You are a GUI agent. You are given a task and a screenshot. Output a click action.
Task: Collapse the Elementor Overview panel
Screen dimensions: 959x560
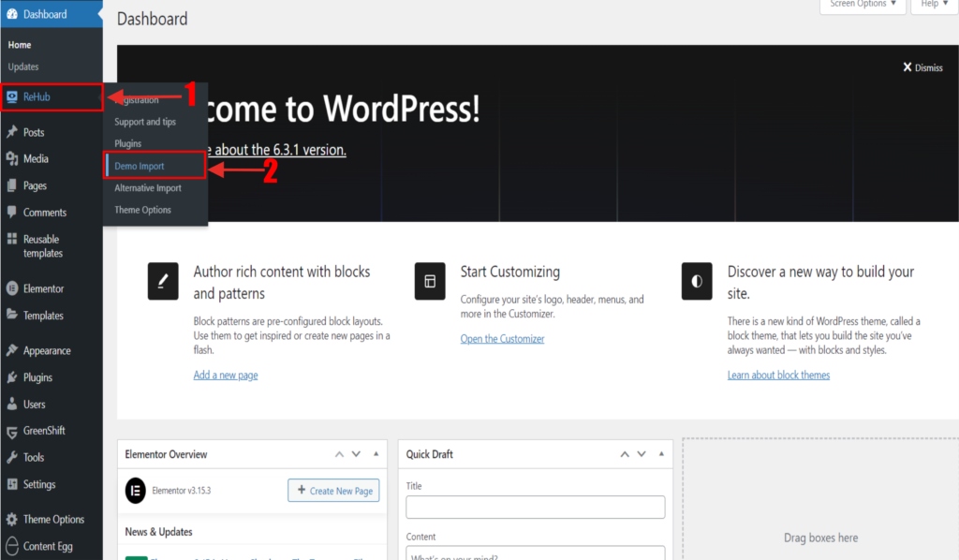(x=376, y=454)
